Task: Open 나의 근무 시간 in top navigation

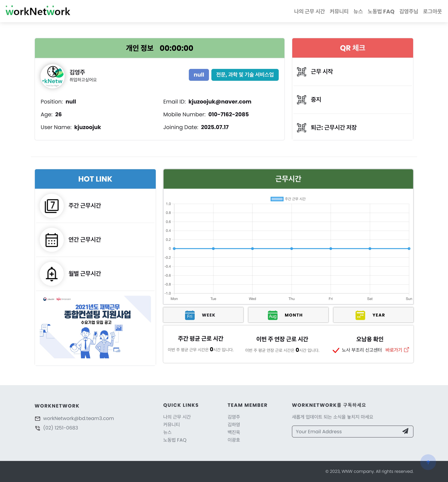Action: click(x=309, y=11)
